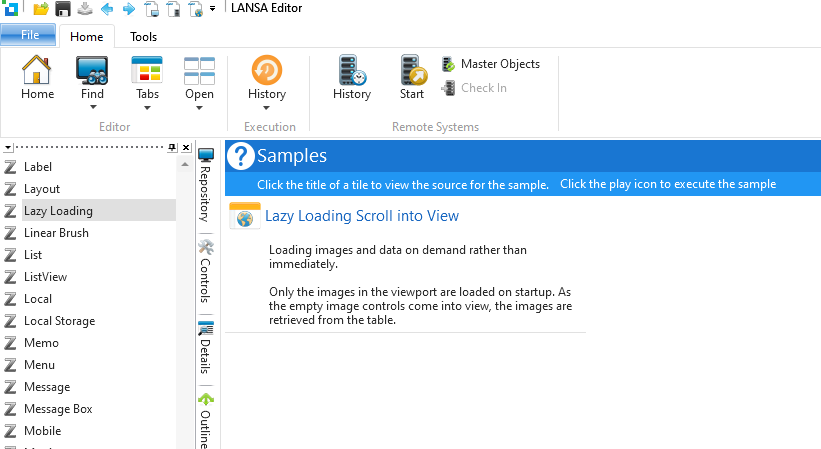Click the Z icon beside Memo
Screen dimensions: 821x449
(x=10, y=343)
